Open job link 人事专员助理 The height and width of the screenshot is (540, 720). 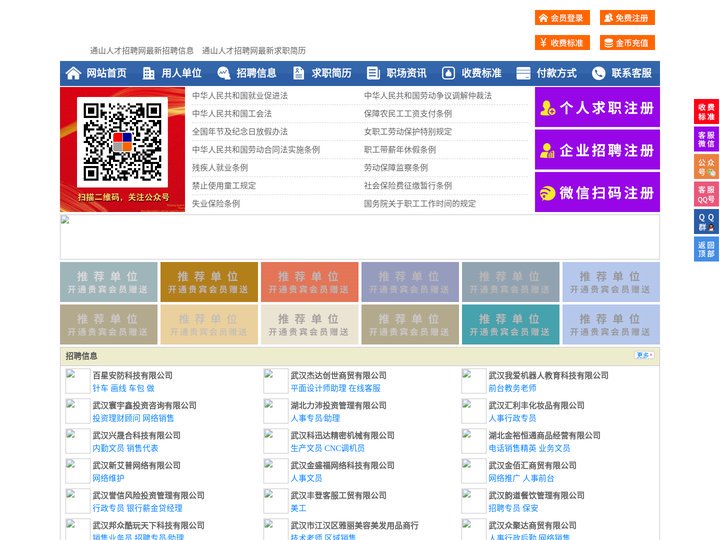click(x=315, y=418)
